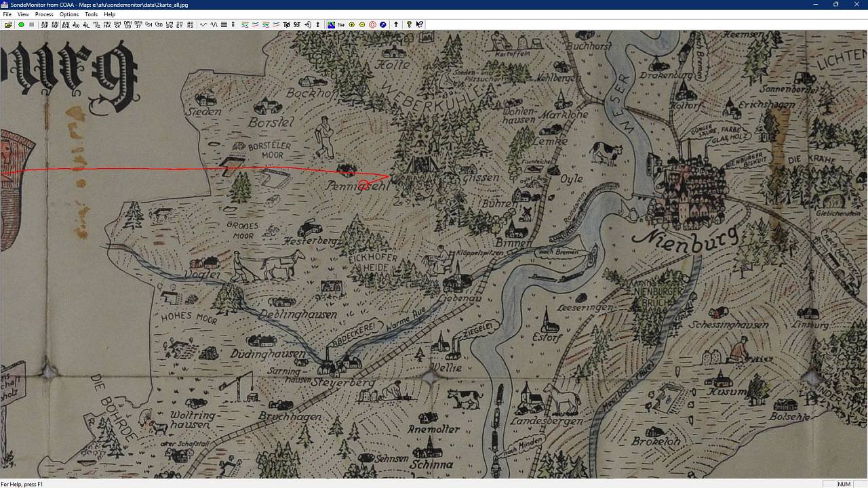Click the zoom out yellow minus icon
Screen dimensions: 868x488
click(362, 24)
